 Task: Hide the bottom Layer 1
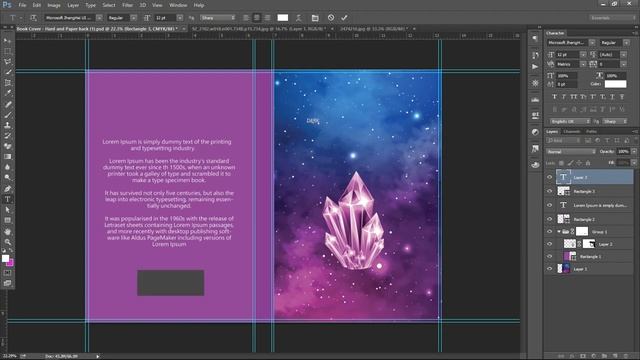point(549,269)
